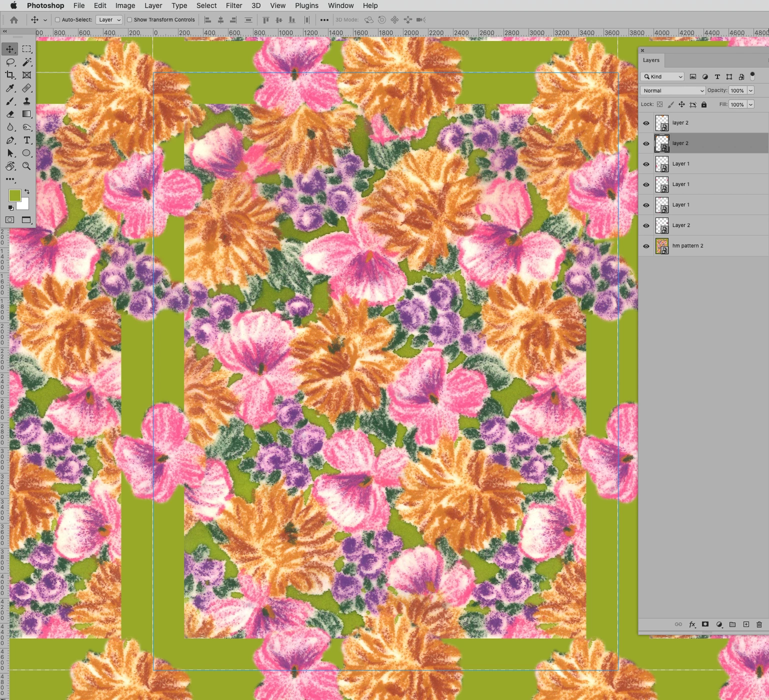The image size is (769, 700).
Task: Select the Path Selection arrow tool
Action: pyautogui.click(x=10, y=153)
